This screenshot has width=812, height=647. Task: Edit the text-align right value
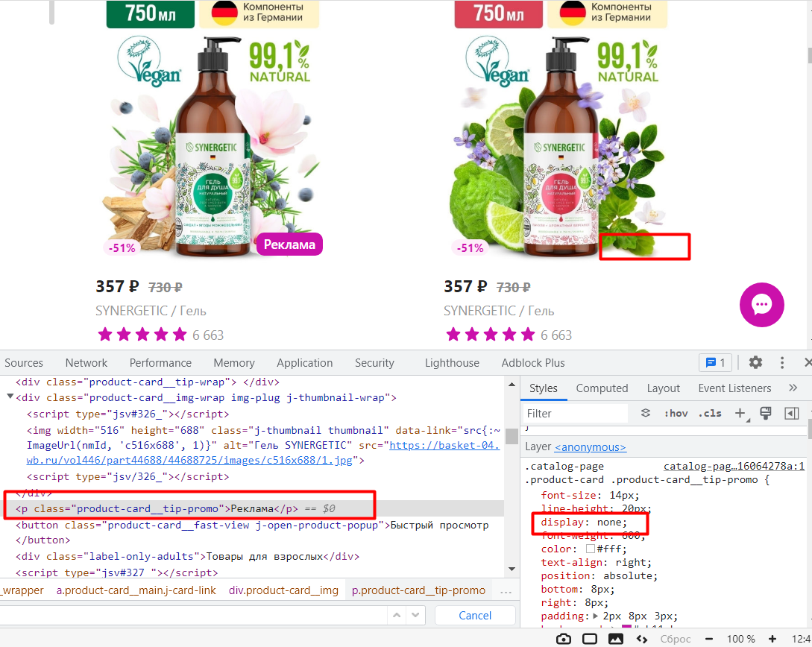(x=630, y=562)
